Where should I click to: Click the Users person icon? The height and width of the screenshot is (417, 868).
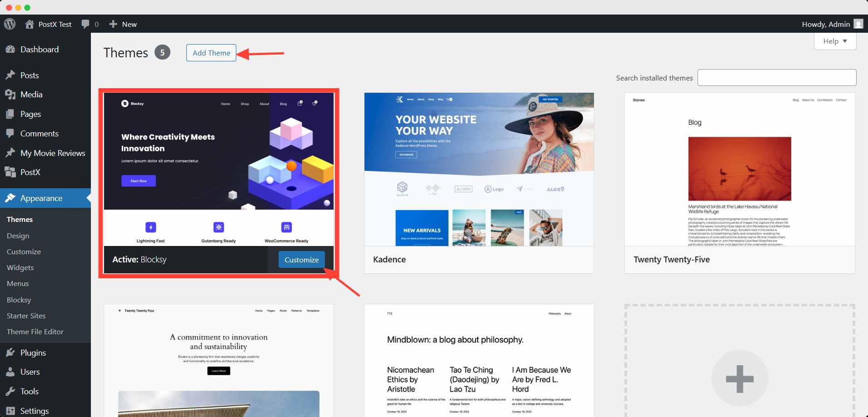pyautogui.click(x=10, y=372)
